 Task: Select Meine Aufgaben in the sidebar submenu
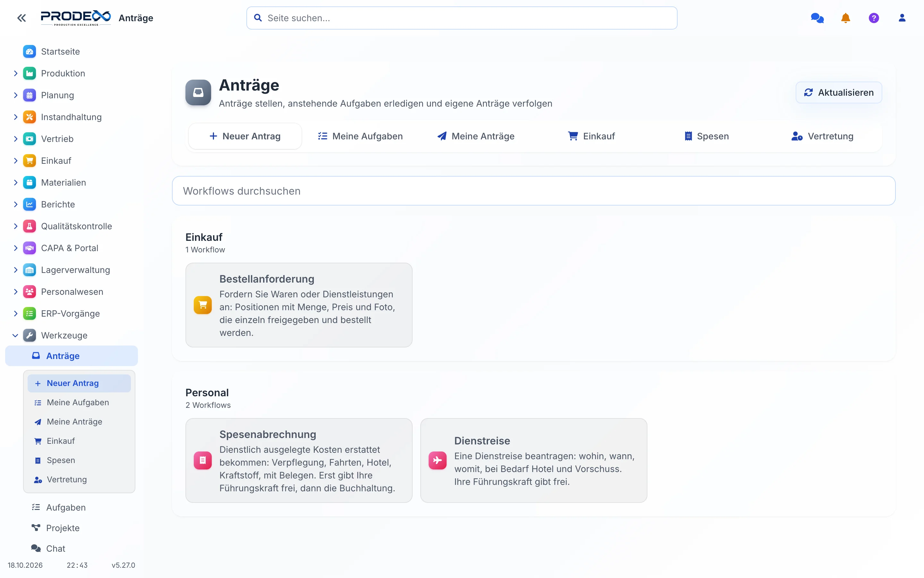(79, 403)
